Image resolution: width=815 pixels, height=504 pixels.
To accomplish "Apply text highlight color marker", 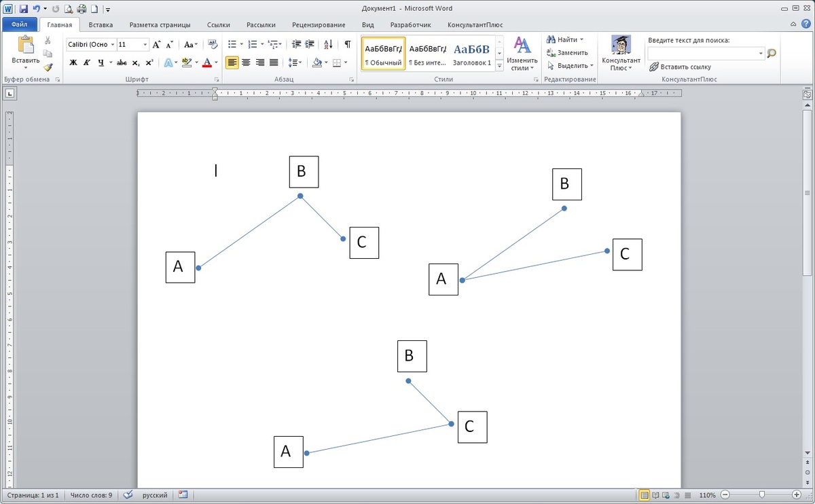I will coord(186,62).
